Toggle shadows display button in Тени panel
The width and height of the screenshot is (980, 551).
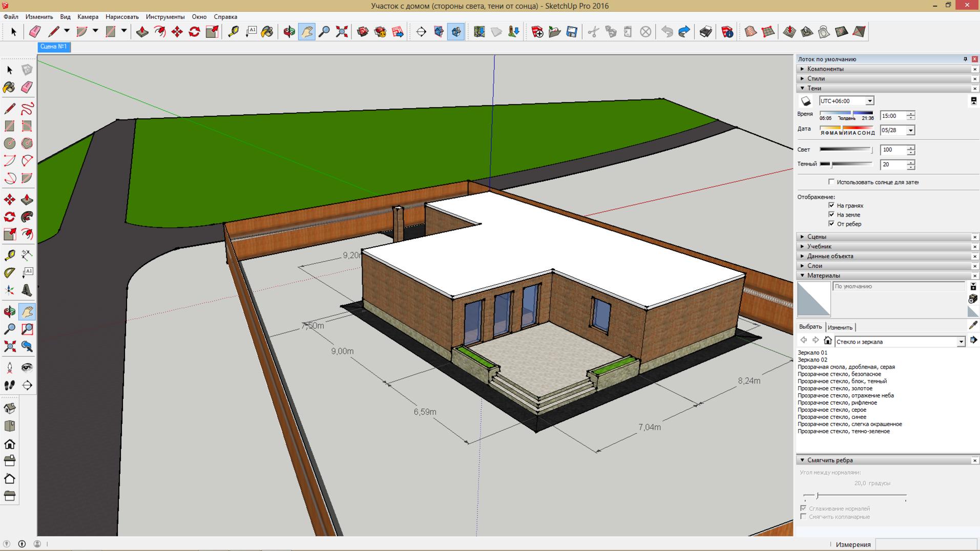click(x=806, y=101)
